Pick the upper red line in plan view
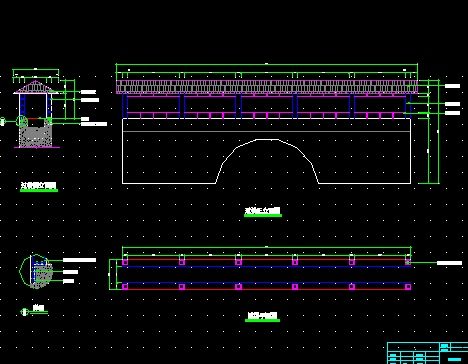This screenshot has width=468, height=364. 266,259
